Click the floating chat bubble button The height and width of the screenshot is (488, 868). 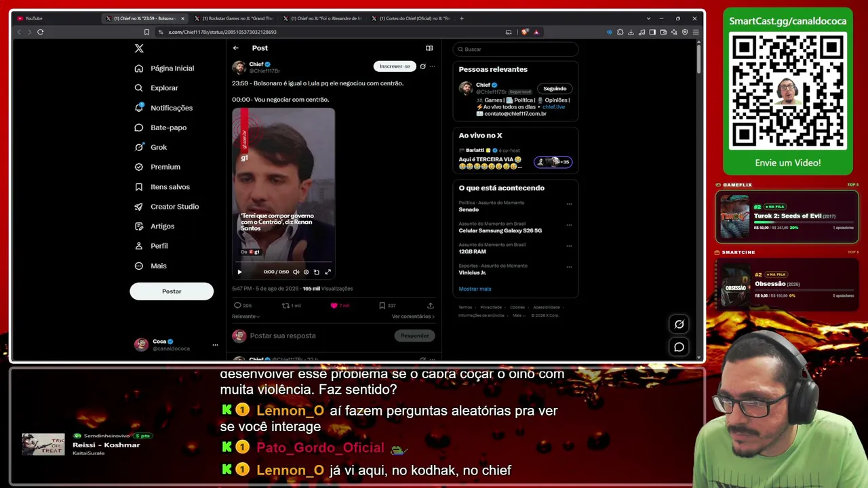click(679, 347)
